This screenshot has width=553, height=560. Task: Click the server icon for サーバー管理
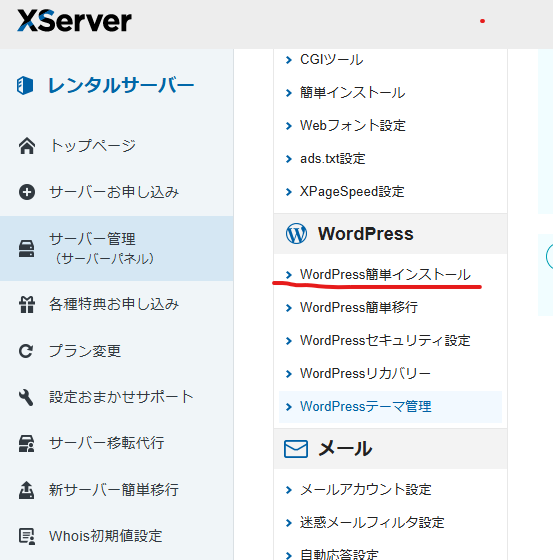[x=27, y=249]
